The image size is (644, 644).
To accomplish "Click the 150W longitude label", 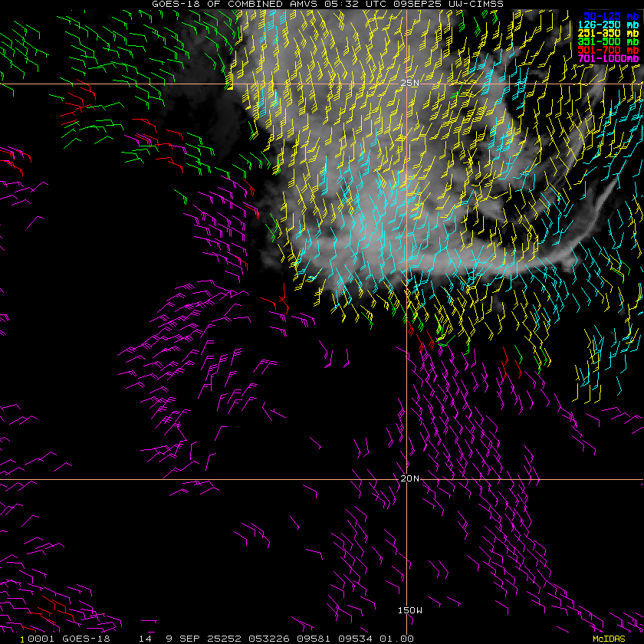I will 409,610.
